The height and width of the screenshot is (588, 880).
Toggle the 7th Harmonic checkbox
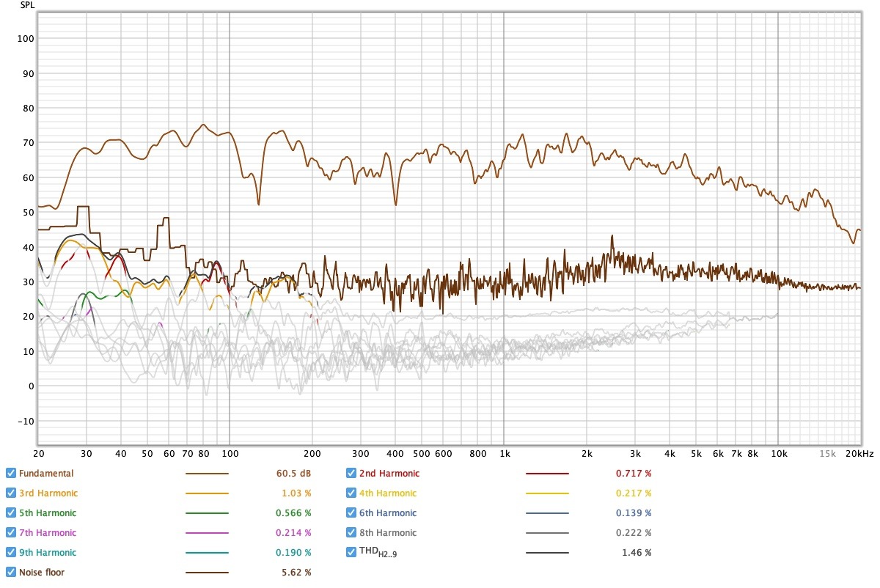(x=11, y=533)
